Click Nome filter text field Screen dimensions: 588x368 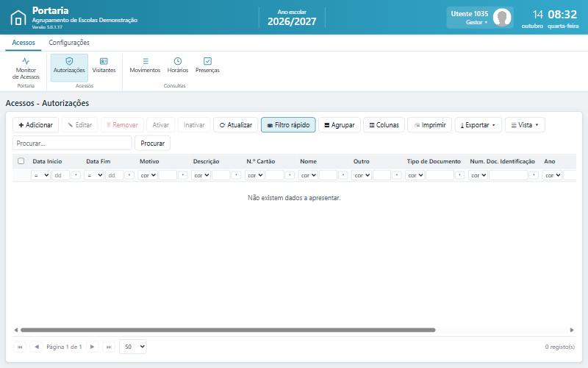pos(329,175)
